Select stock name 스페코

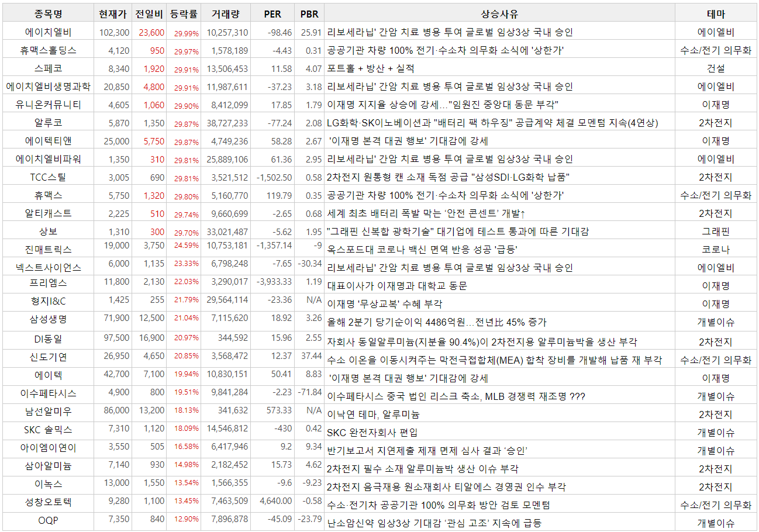click(x=48, y=68)
